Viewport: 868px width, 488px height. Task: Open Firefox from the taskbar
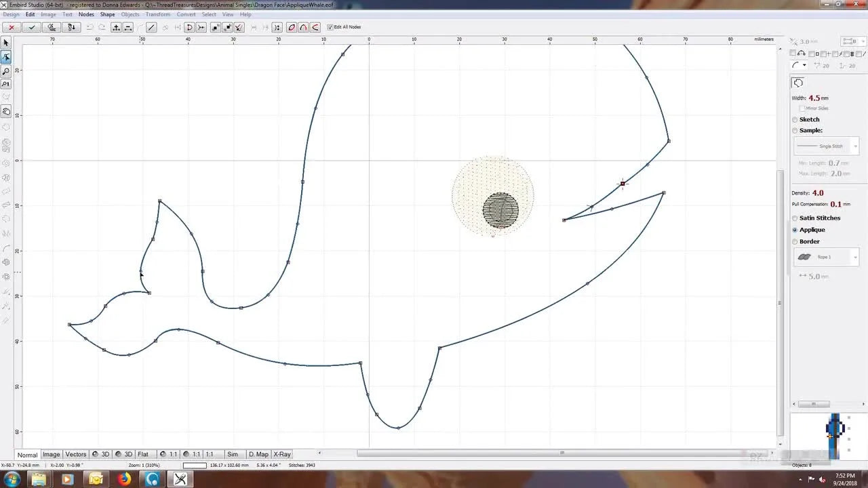(x=124, y=479)
